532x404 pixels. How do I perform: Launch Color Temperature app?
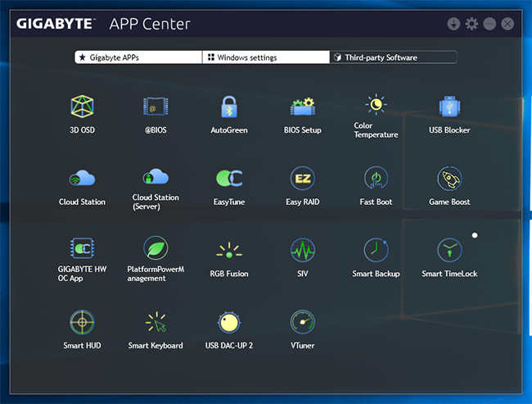point(376,105)
